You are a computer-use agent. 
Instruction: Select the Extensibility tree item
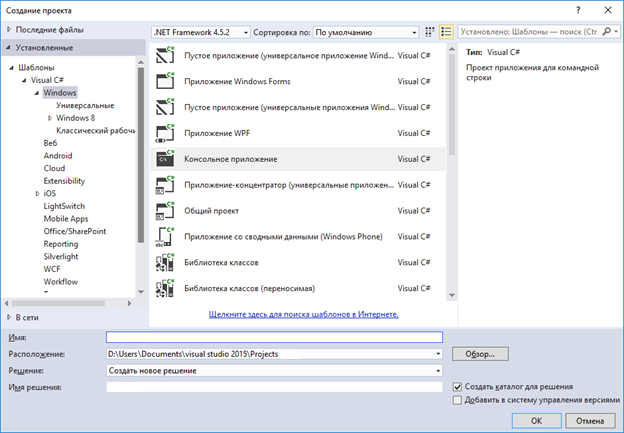point(64,181)
